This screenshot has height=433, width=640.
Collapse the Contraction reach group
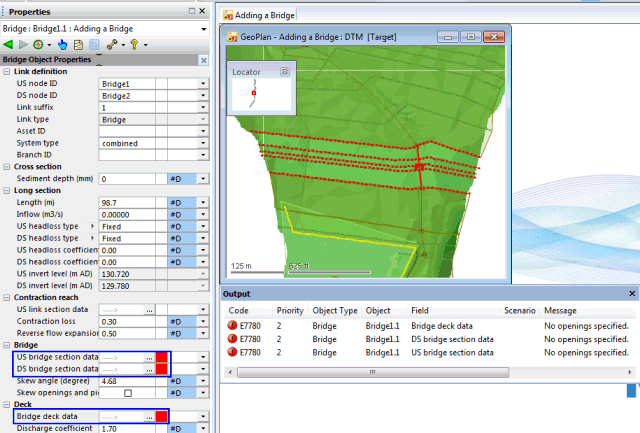7,298
